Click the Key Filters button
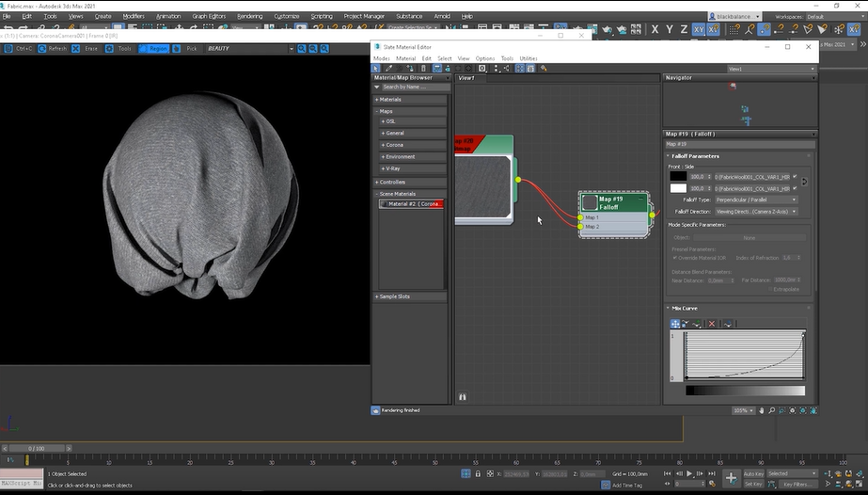 797,484
